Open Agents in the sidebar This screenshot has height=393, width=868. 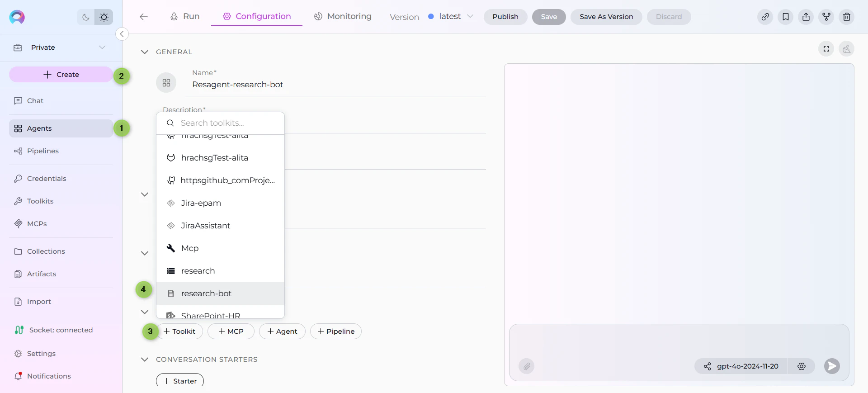[x=61, y=128]
